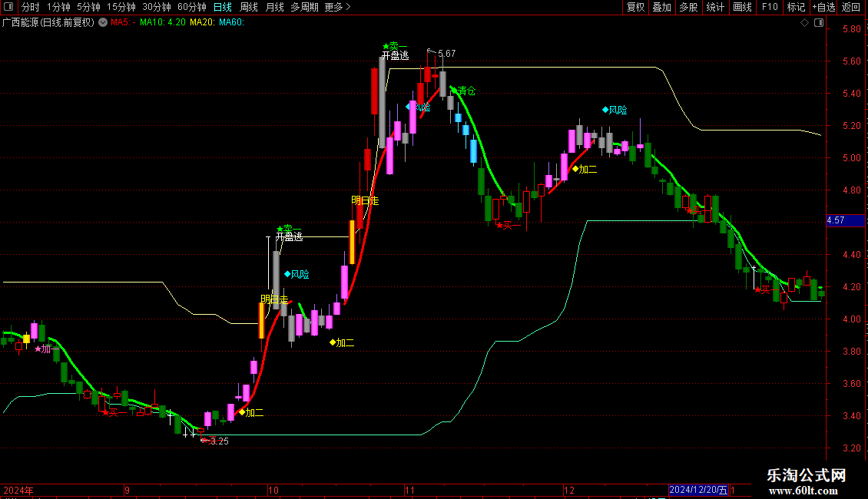Click the MA10: 4.20 indicator label
Viewport: 868px width, 499px height.
click(x=163, y=23)
